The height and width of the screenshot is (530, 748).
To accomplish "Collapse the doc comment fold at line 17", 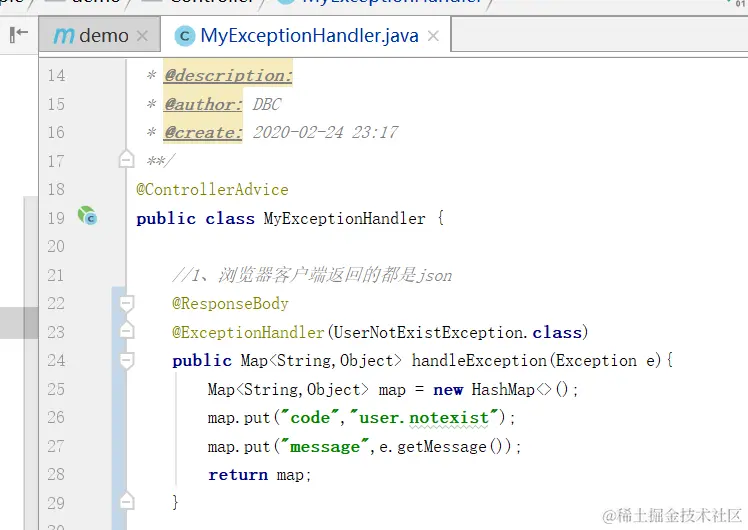I will coord(126,159).
